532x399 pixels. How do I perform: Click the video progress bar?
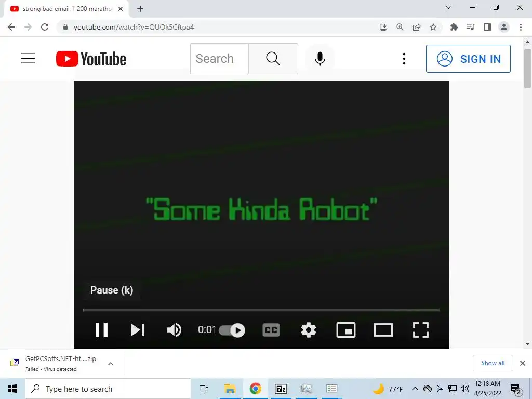(261, 310)
